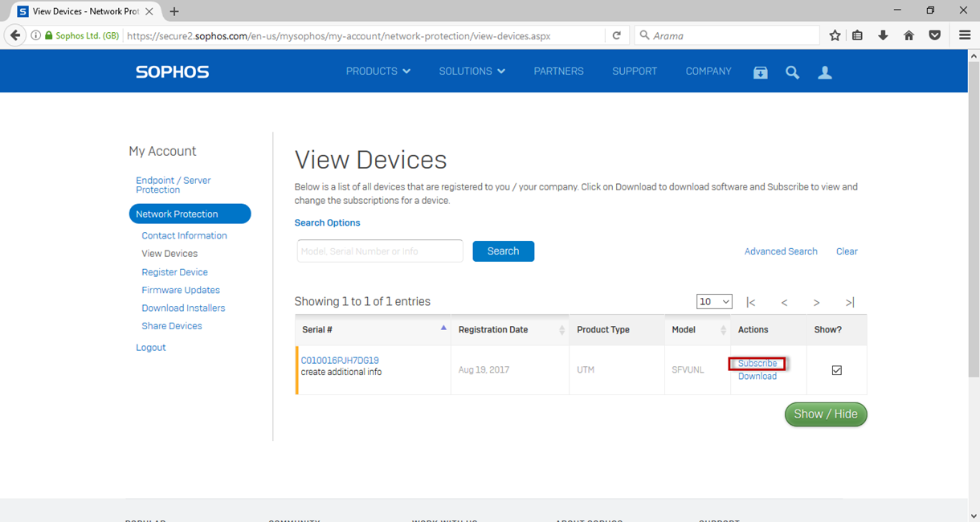Bookmark this page with star icon

tap(835, 35)
